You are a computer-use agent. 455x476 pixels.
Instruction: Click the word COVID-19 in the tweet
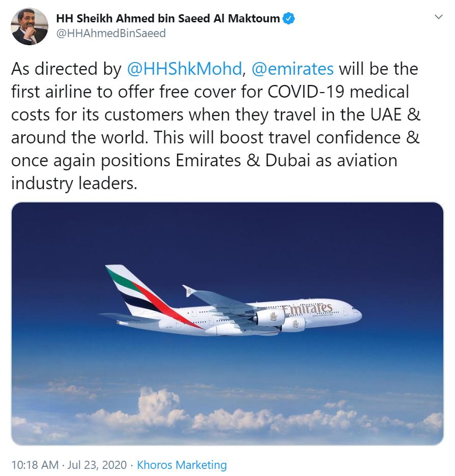[306, 92]
